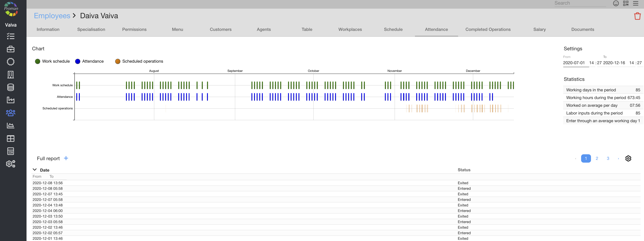The image size is (644, 241).
Task: Open the table settings gear icon
Action: [628, 158]
